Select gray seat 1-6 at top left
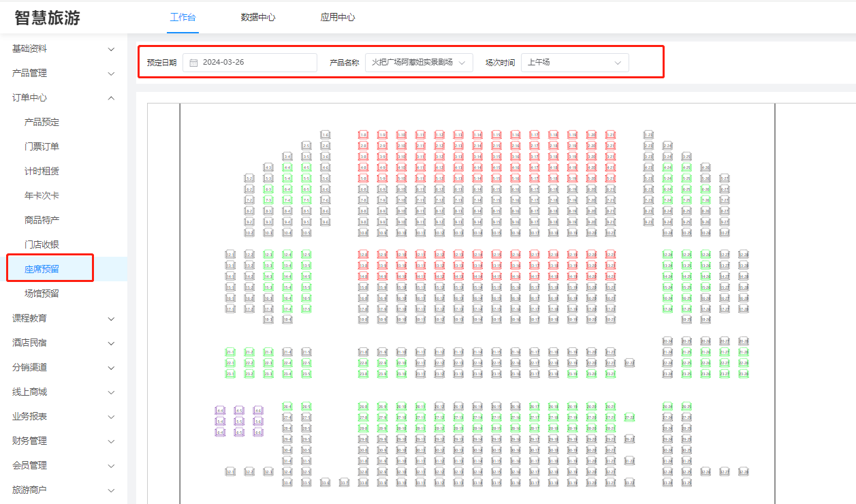 tap(326, 135)
